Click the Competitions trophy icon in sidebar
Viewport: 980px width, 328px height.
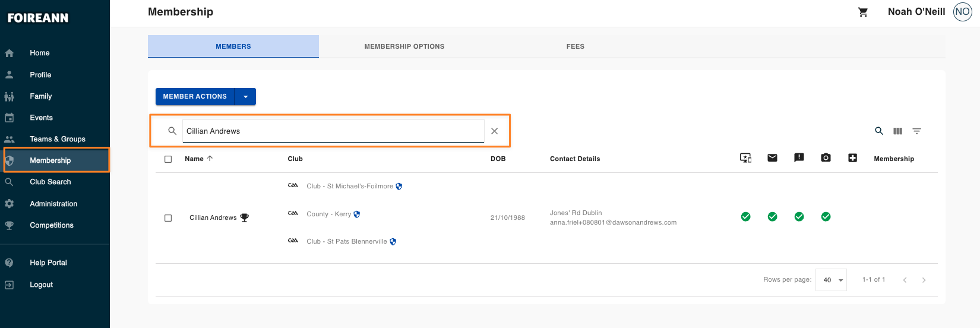coord(10,225)
